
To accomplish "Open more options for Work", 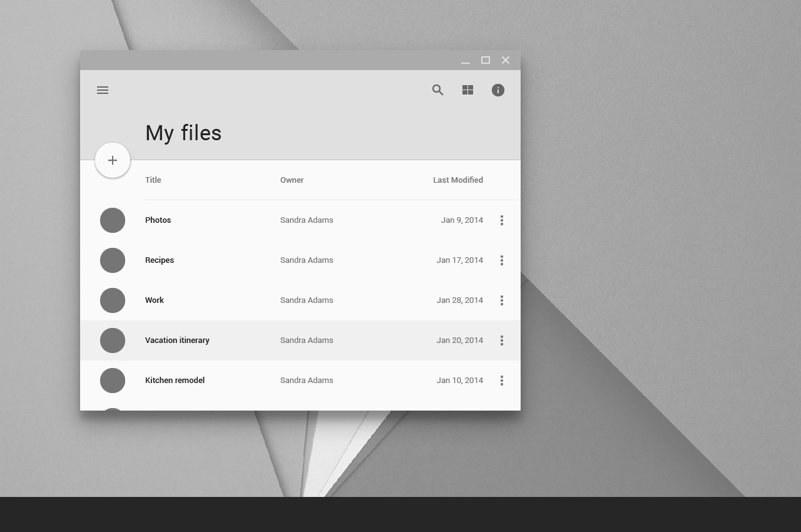I will click(x=501, y=300).
